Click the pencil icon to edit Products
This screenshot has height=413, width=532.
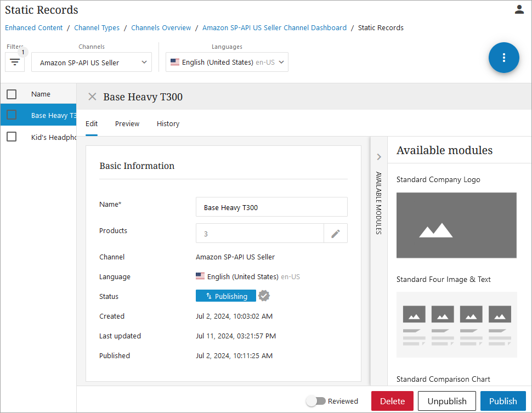pos(335,234)
